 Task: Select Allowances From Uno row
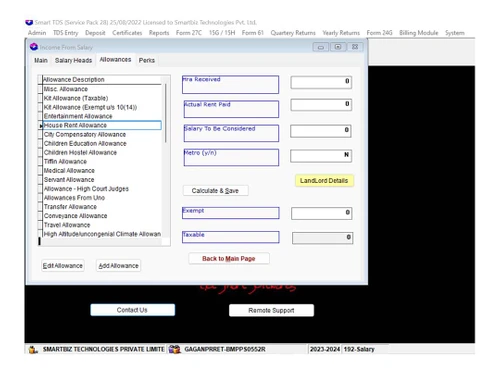pos(102,198)
